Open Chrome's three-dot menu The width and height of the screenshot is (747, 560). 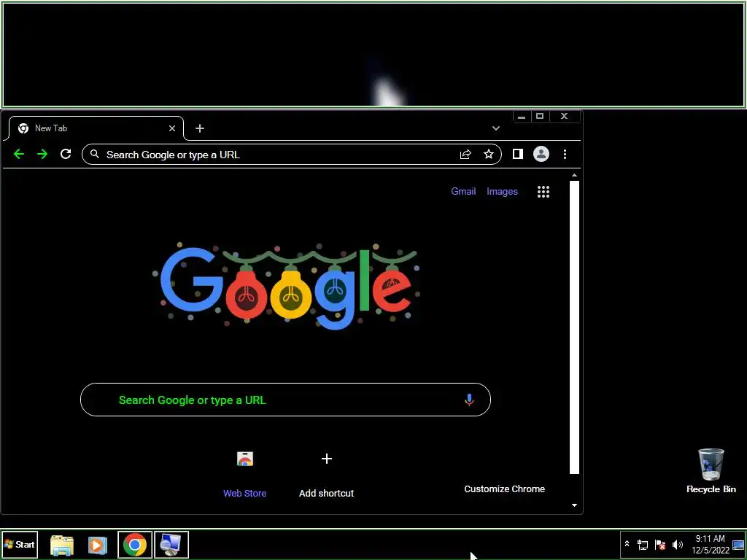[565, 155]
